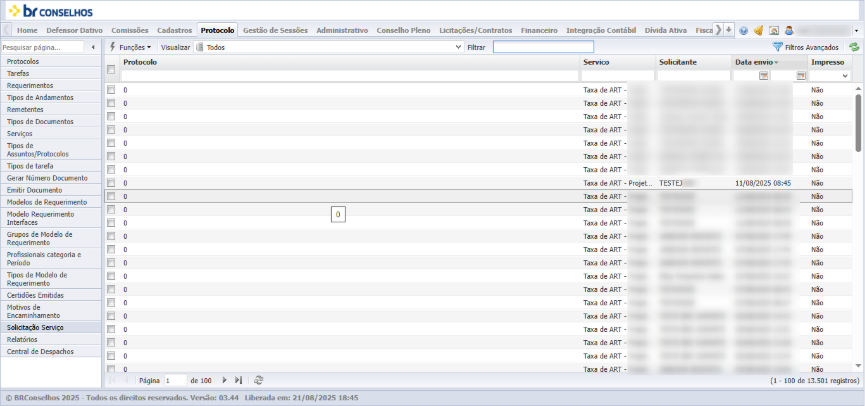865x406 pixels.
Task: Go to Certidões Emitidas sidebar item
Action: (x=51, y=295)
